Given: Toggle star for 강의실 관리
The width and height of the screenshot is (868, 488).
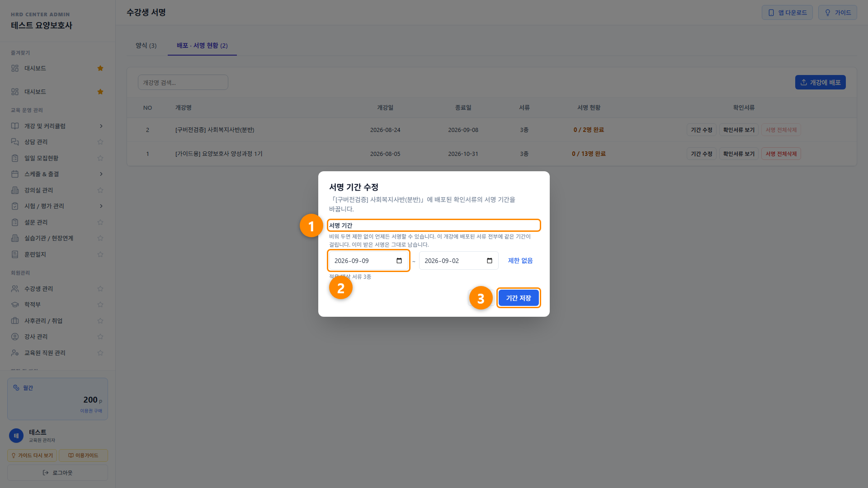Looking at the screenshot, I should pos(100,190).
